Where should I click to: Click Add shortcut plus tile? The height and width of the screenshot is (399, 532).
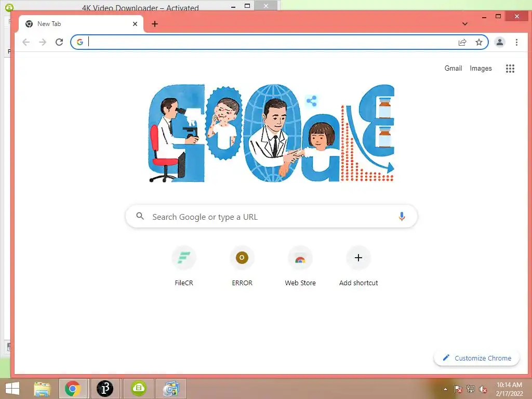(x=358, y=267)
